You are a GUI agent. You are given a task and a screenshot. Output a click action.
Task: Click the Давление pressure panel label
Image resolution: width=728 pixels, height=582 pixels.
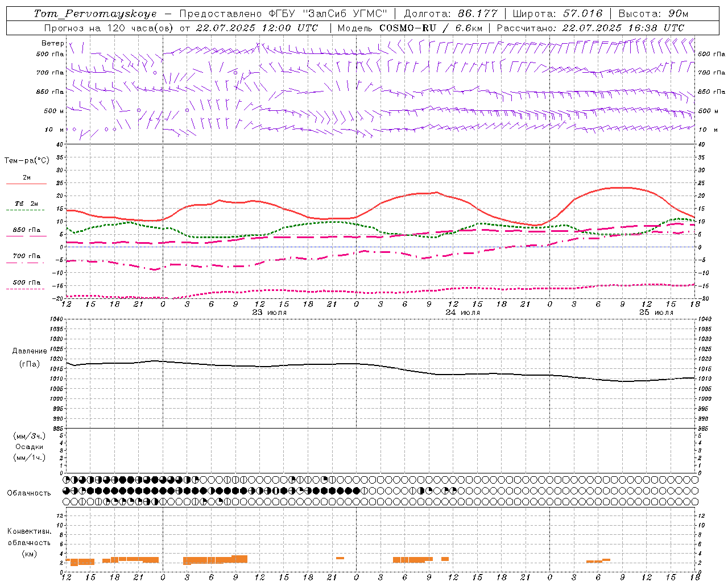point(30,351)
